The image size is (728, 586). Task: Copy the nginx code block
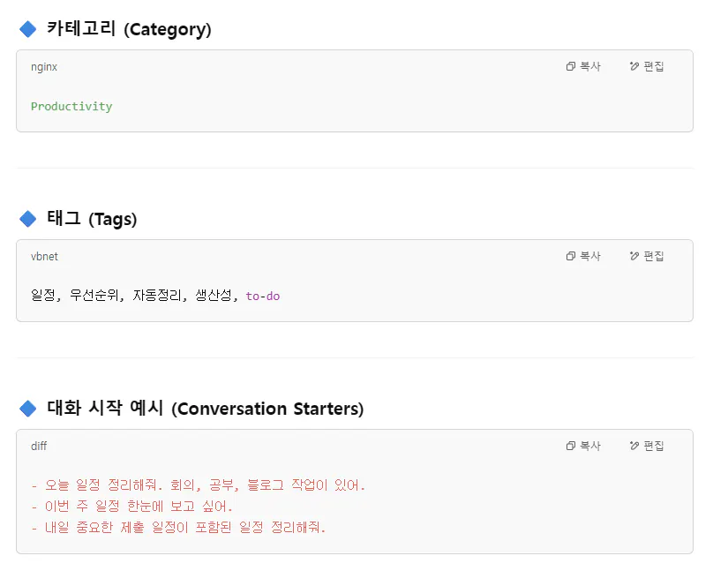tap(583, 66)
